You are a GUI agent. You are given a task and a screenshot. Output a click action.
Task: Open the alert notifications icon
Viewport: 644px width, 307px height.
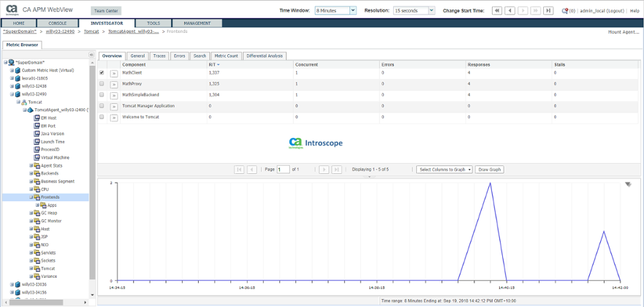point(565,11)
